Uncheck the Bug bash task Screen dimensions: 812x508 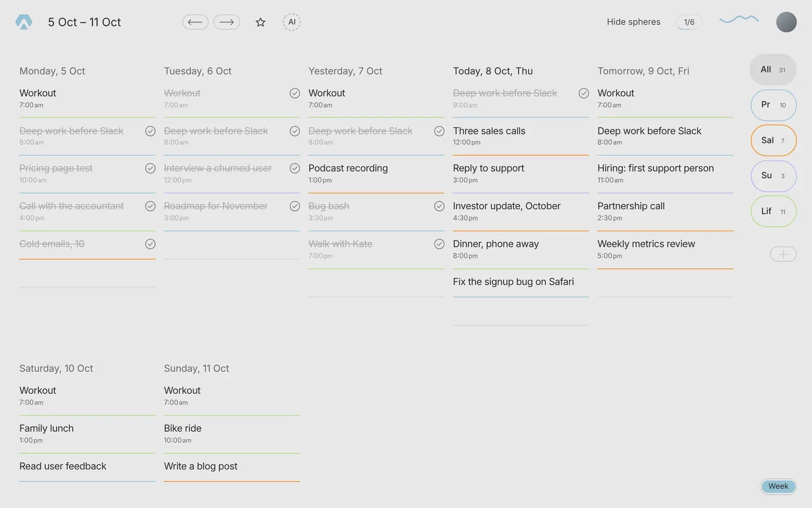click(439, 206)
